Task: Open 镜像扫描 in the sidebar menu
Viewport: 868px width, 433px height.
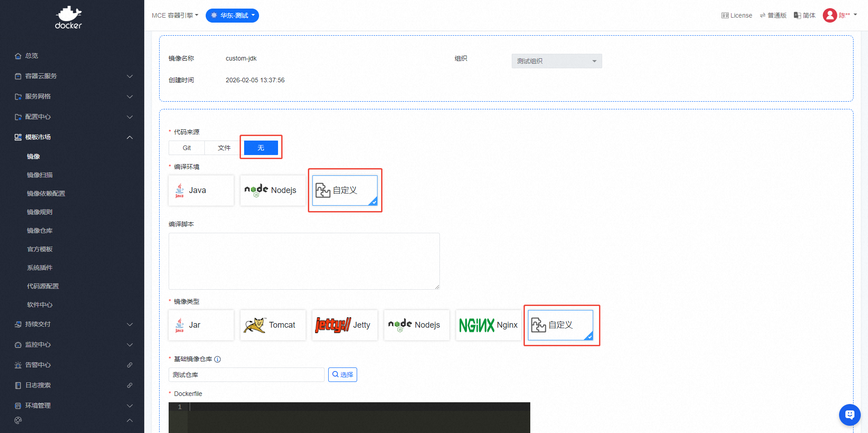Action: [40, 175]
